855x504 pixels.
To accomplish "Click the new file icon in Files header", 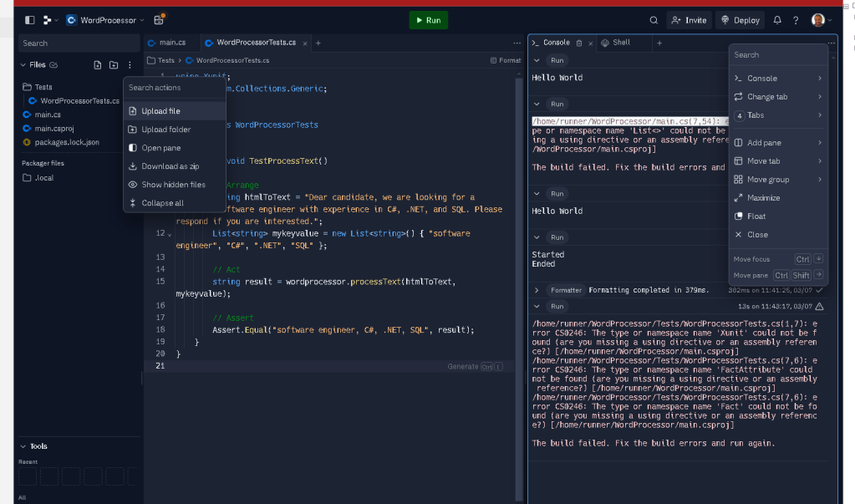I will (97, 65).
